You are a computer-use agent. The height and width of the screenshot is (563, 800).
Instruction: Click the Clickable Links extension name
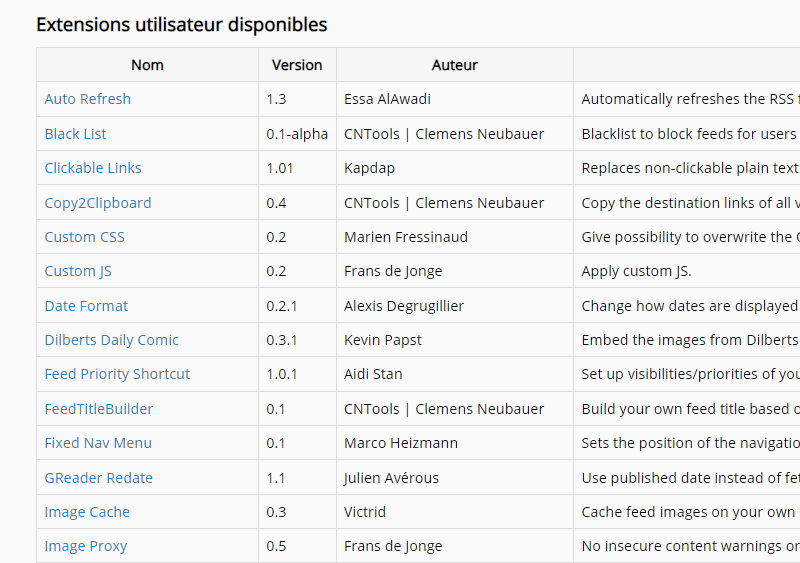93,168
